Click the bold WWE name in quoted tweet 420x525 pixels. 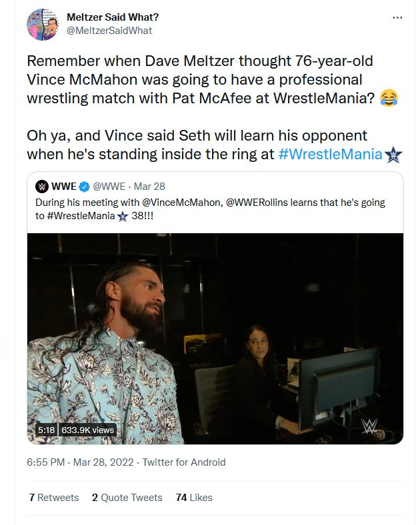point(63,186)
